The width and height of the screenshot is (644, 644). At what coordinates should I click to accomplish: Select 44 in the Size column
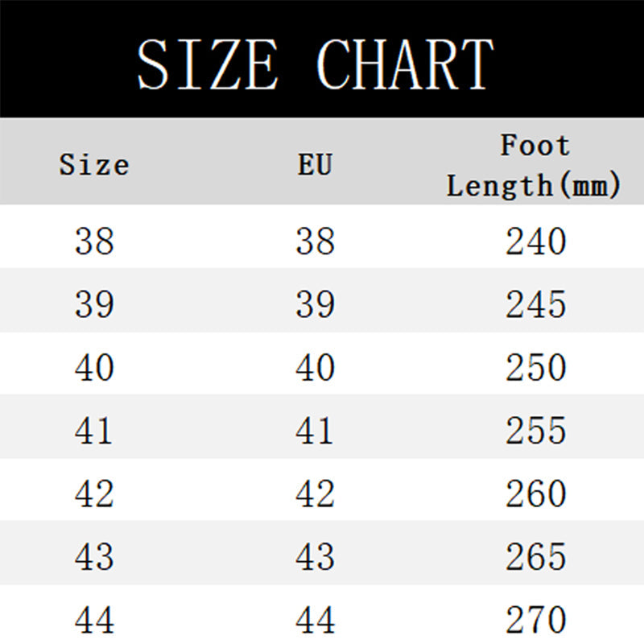94,620
